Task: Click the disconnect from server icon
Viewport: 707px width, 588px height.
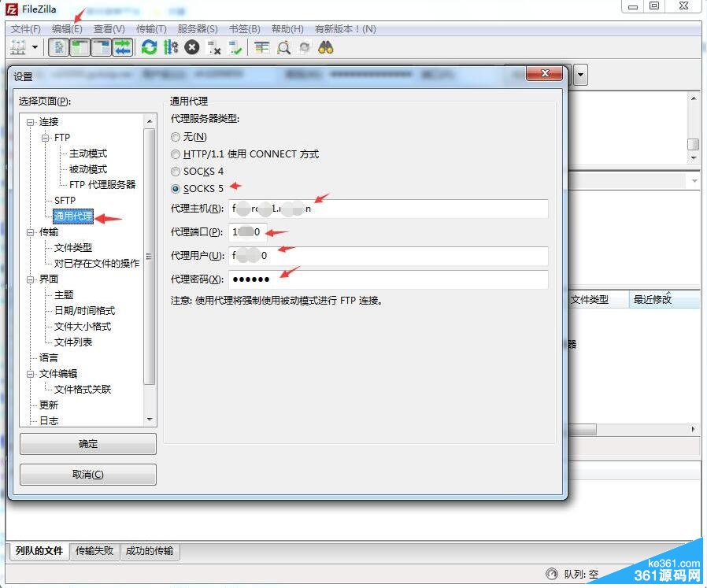Action: (x=213, y=47)
